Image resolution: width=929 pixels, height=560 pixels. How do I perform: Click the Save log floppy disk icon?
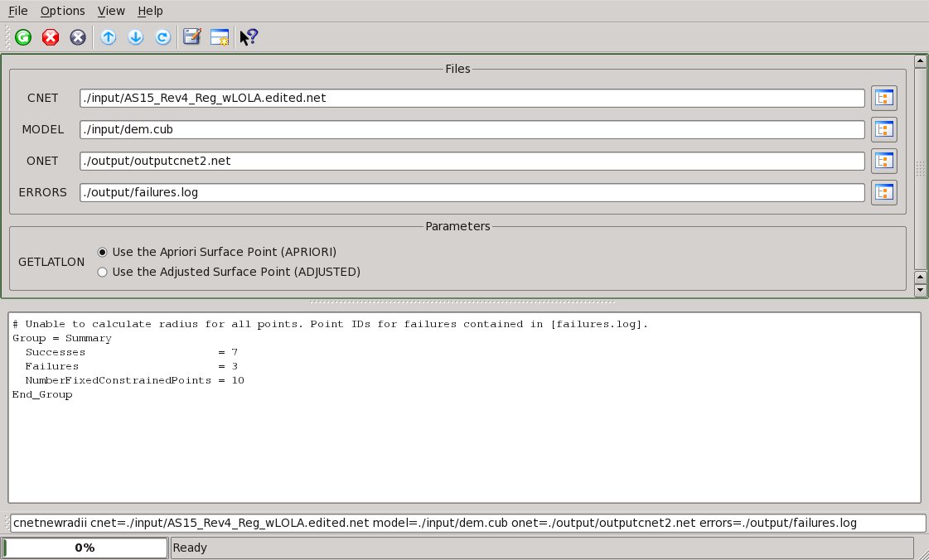192,37
